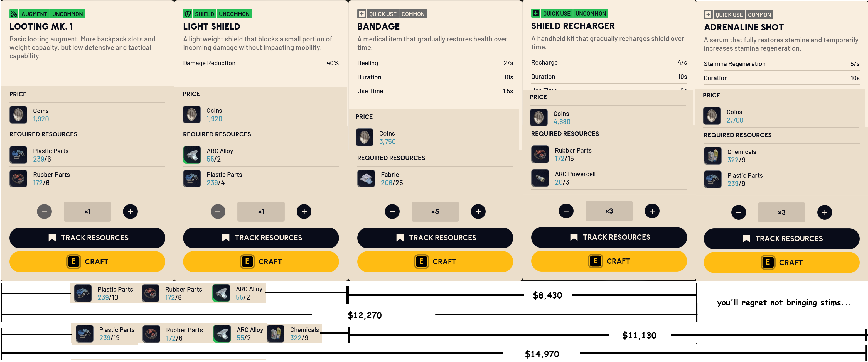Click the Coins icon in the Looting Mk. 1 price
868x362 pixels.
tap(18, 115)
